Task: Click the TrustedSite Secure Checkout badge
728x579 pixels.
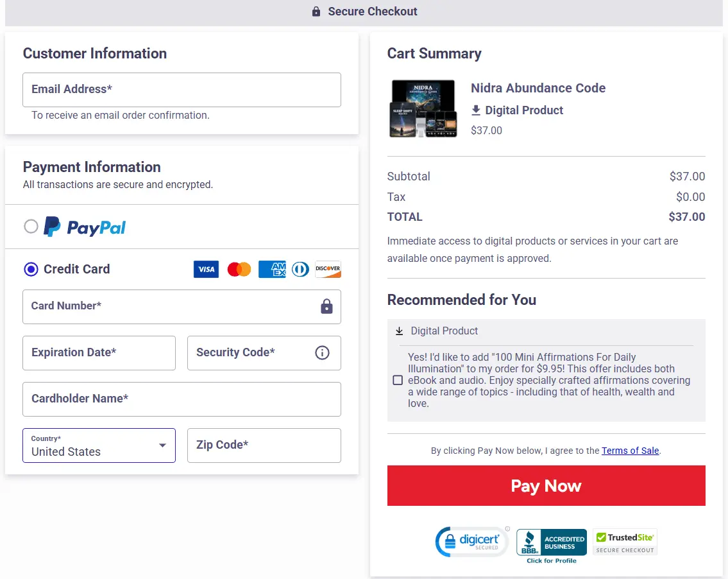Action: (625, 542)
